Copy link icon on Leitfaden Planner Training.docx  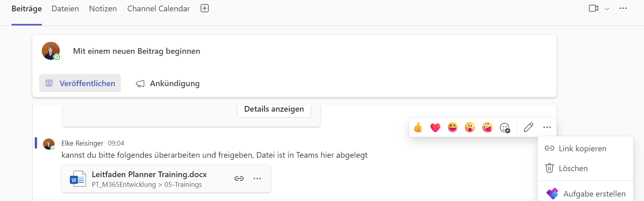[239, 178]
